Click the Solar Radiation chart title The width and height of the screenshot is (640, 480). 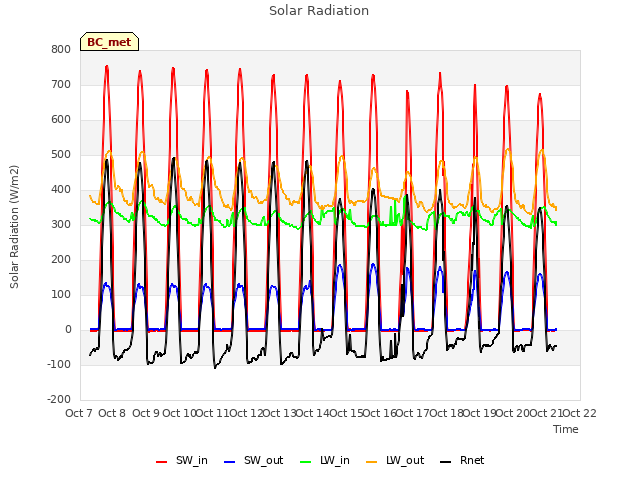point(319,11)
